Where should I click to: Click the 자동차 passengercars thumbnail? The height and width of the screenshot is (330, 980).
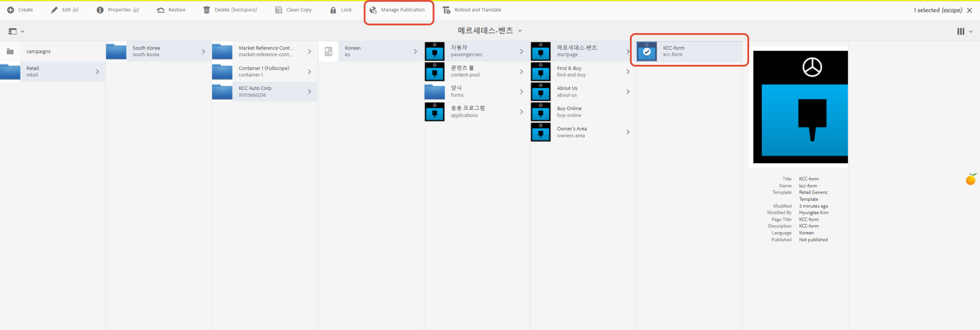434,51
